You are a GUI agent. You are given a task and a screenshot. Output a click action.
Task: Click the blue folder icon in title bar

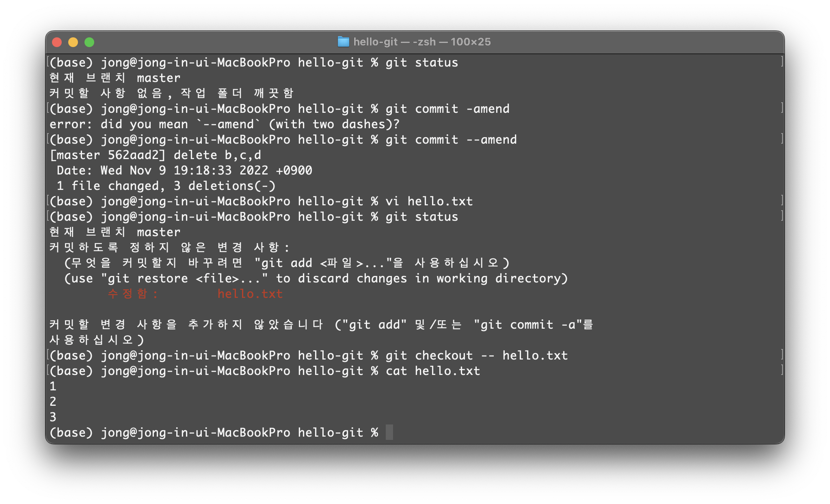pyautogui.click(x=343, y=42)
